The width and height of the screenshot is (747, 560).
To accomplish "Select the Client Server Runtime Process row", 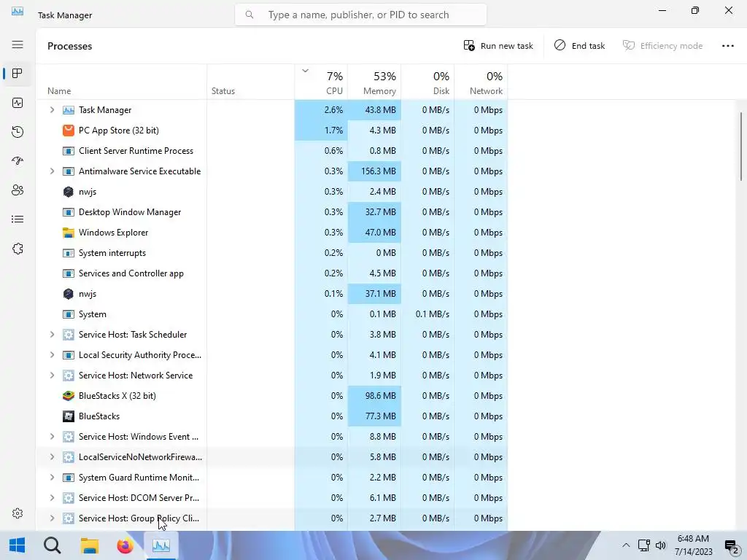I will click(x=271, y=150).
